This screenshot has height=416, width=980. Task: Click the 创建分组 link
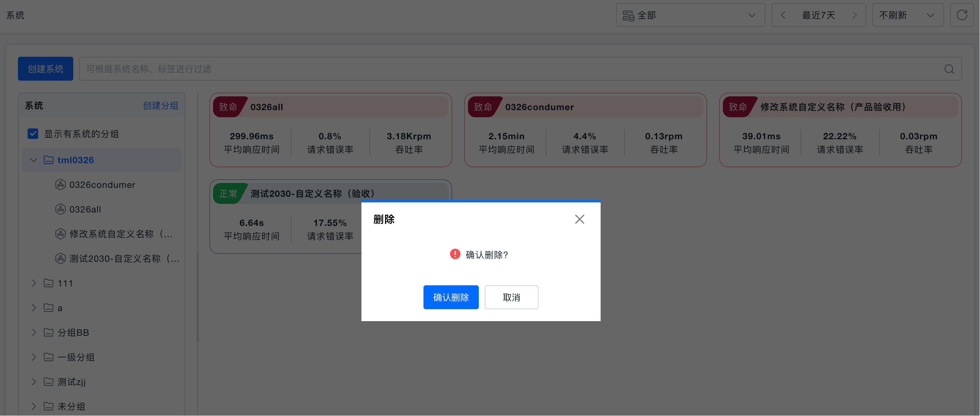click(161, 105)
